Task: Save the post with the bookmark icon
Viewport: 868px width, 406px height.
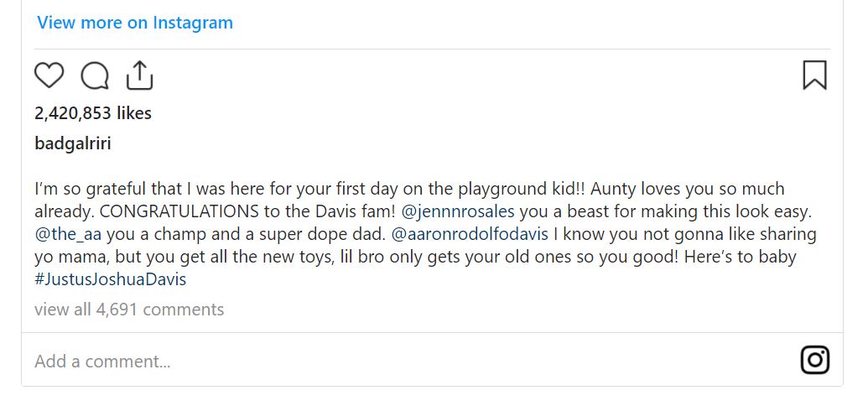Action: click(814, 75)
